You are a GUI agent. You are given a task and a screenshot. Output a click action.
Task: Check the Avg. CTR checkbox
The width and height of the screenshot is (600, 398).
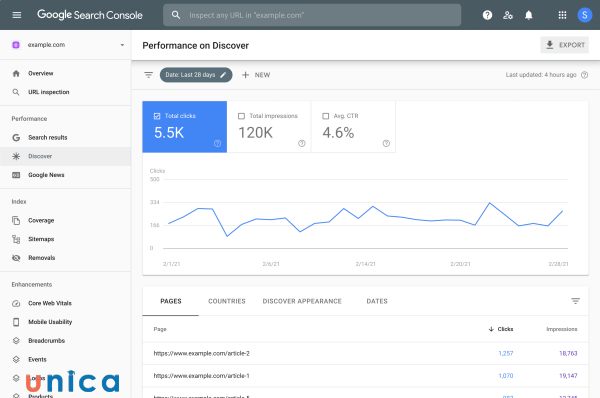(326, 116)
